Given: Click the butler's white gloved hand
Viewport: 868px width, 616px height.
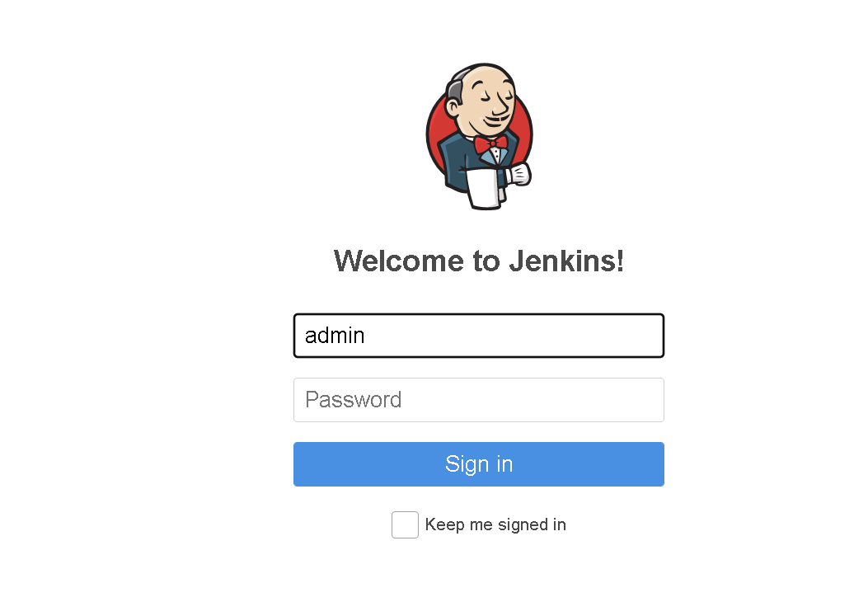Looking at the screenshot, I should tap(518, 174).
